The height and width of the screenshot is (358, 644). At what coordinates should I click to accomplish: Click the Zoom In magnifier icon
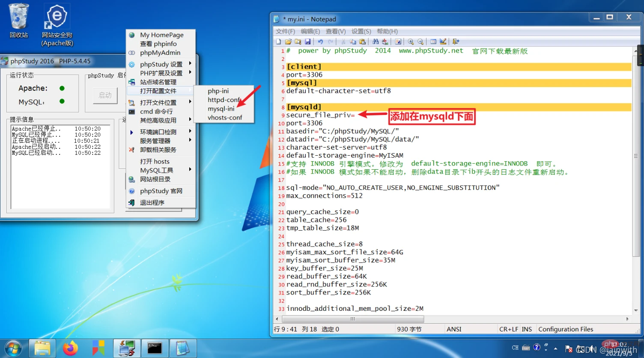coord(411,42)
